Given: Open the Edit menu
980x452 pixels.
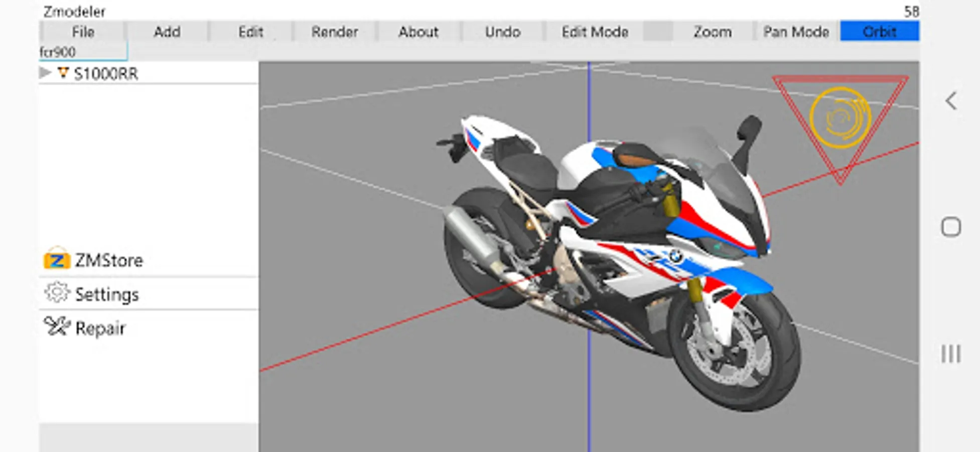Looking at the screenshot, I should coord(250,32).
